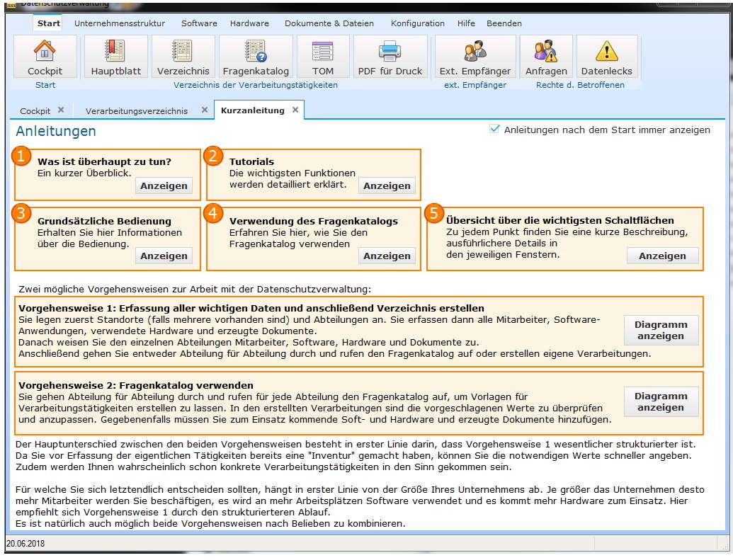
Task: Open the Start menu tab
Action: 49,23
